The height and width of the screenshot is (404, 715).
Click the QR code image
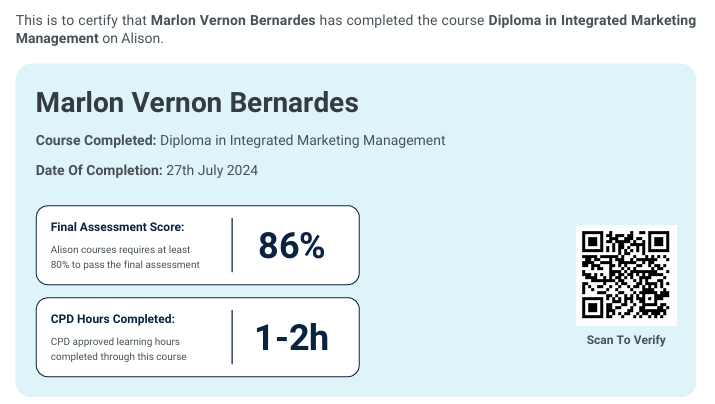click(626, 275)
